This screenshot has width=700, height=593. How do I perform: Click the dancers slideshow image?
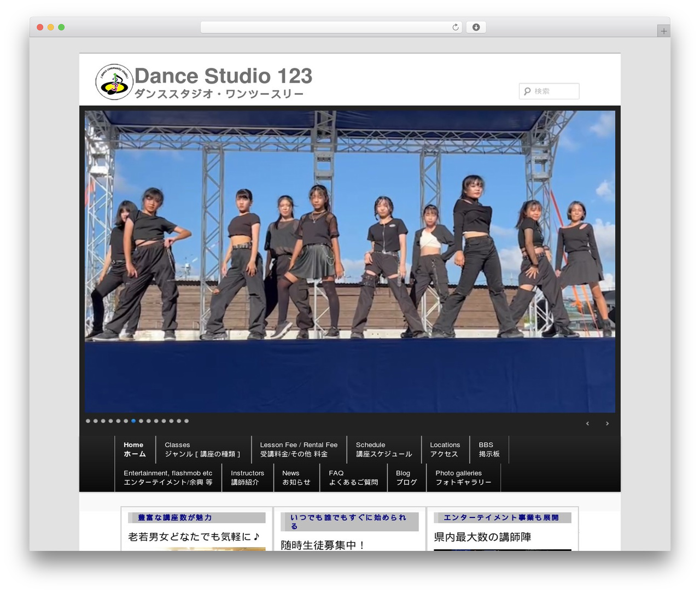(x=350, y=261)
